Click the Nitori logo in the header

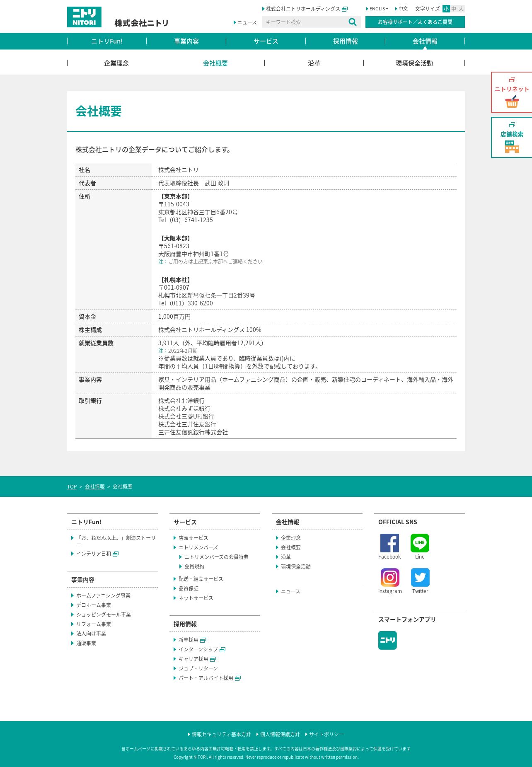point(84,17)
